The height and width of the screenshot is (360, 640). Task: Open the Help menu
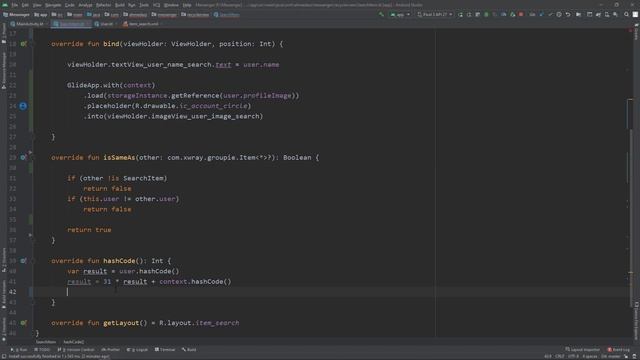(x=187, y=5)
